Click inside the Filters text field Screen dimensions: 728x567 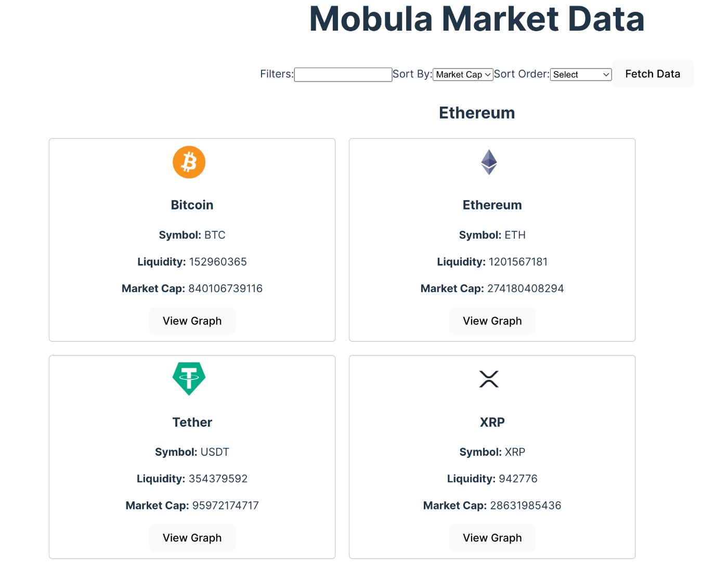[x=343, y=74]
